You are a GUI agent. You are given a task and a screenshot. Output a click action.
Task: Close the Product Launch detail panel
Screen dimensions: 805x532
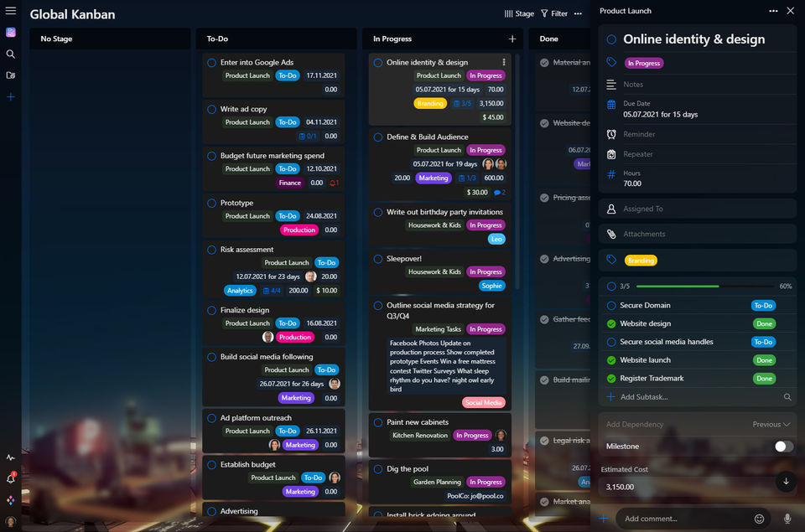791,11
